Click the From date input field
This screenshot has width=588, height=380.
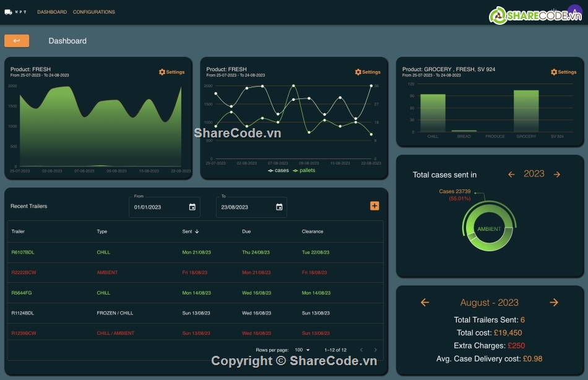tap(158, 207)
